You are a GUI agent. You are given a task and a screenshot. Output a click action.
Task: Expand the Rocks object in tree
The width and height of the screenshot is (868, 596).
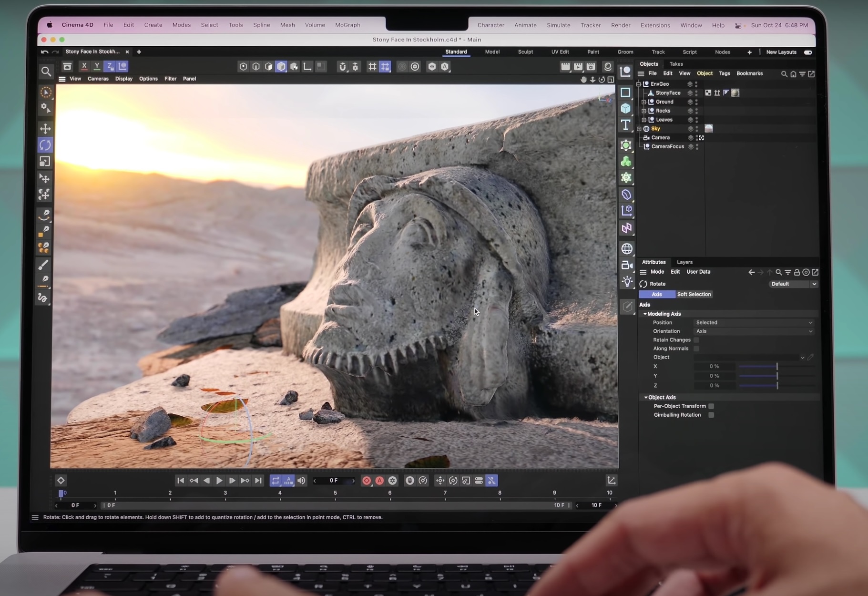tap(643, 111)
